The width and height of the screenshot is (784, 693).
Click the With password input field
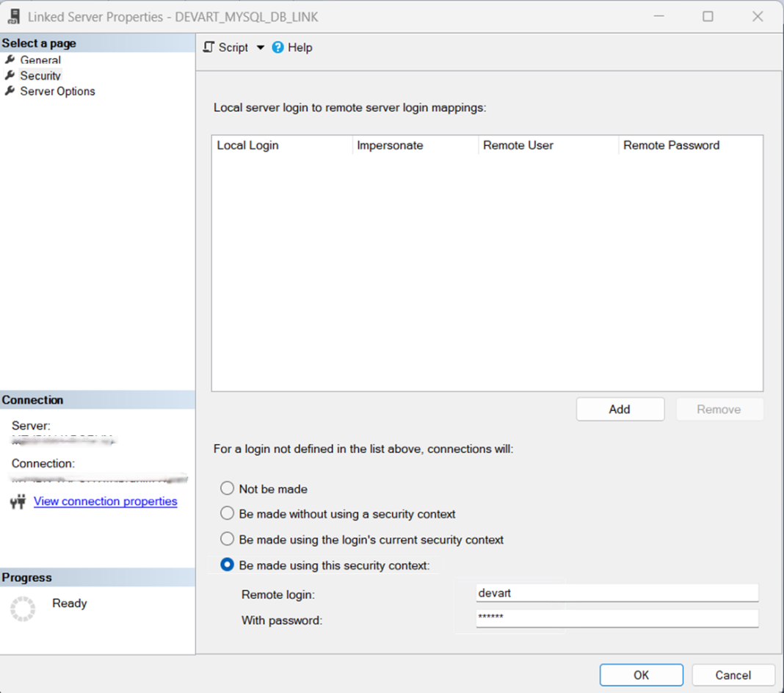click(x=617, y=619)
